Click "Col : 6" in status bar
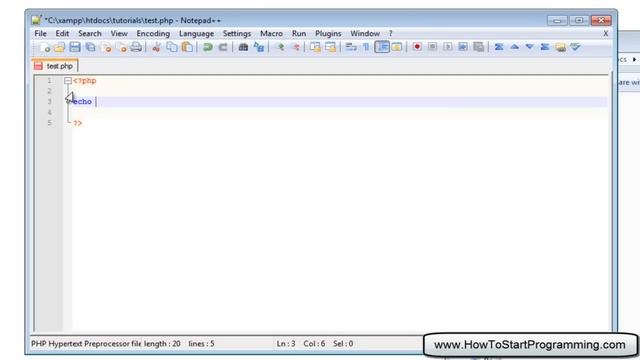 [314, 344]
